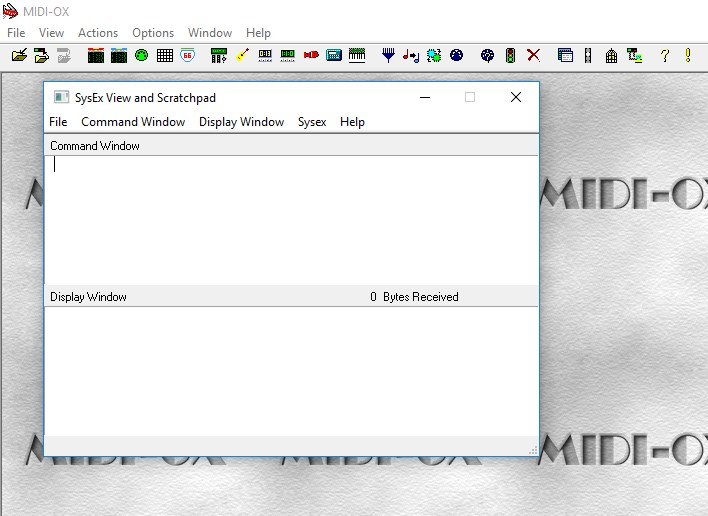Click the yellow counter display icon
This screenshot has width=708, height=516.
pos(265,56)
